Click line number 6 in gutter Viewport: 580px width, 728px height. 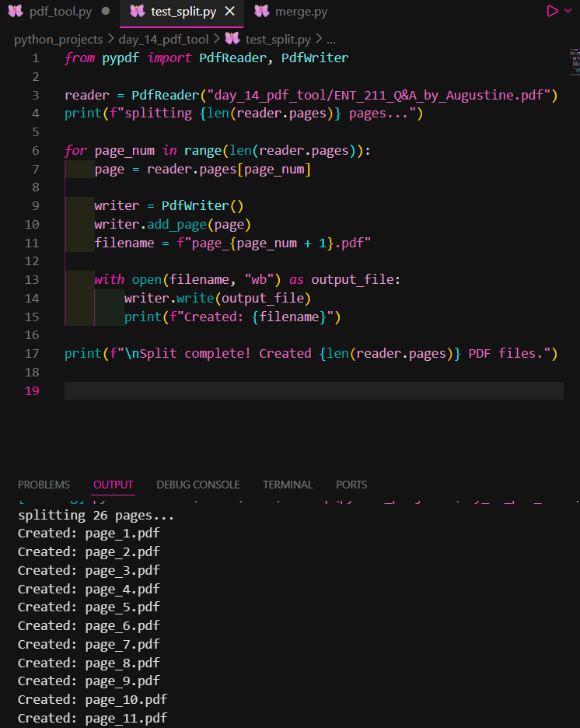(36, 151)
